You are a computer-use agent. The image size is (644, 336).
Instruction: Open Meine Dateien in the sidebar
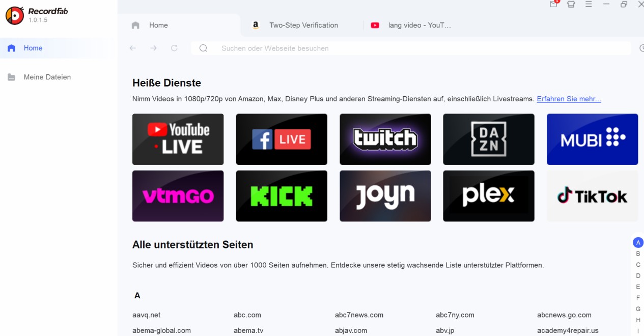(x=47, y=77)
